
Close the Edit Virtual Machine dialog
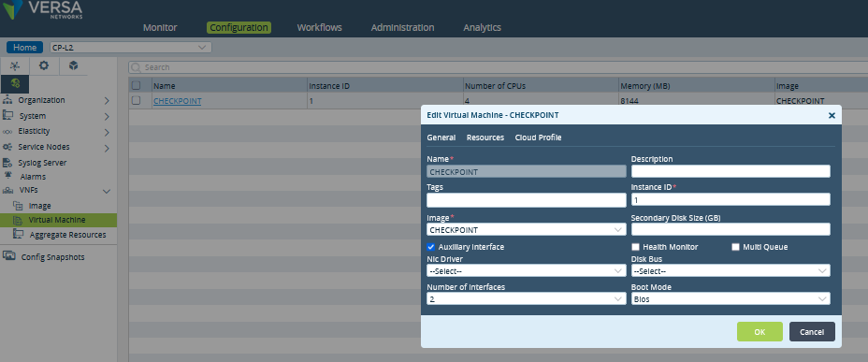[x=832, y=115]
